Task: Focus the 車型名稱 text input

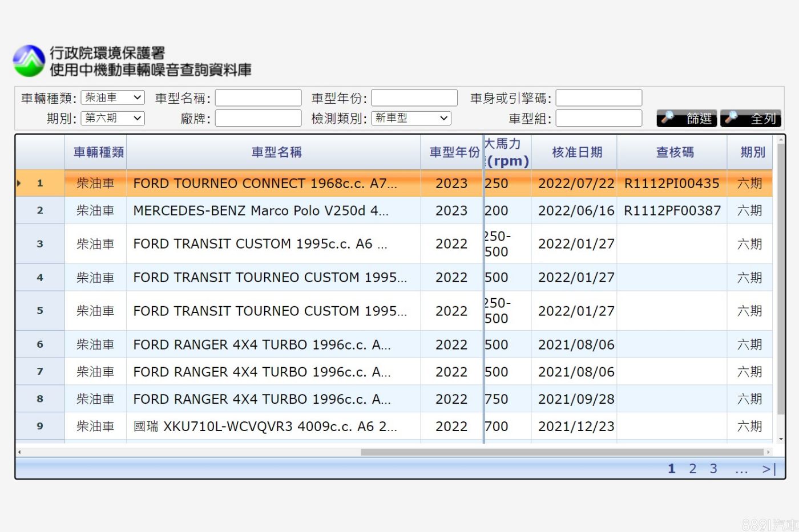Action: 258,98
